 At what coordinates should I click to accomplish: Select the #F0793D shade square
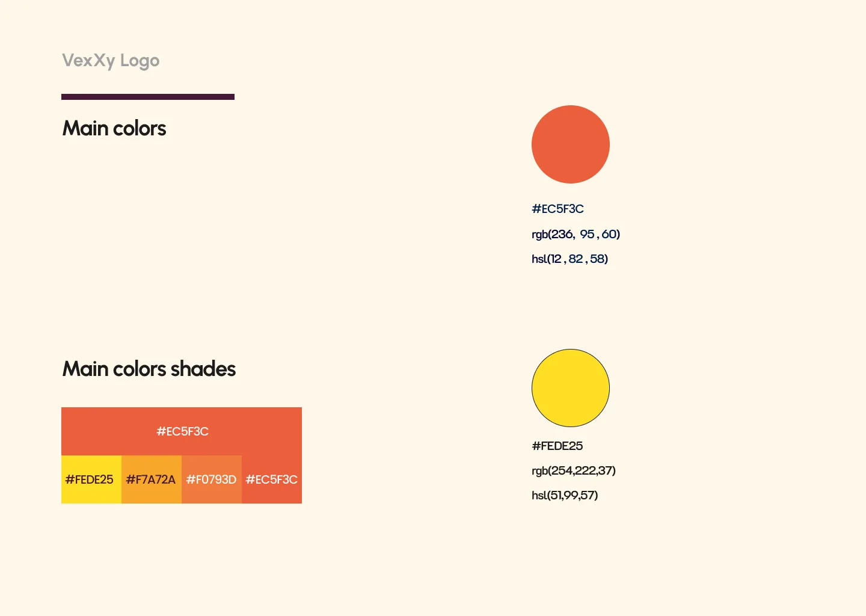click(x=212, y=479)
